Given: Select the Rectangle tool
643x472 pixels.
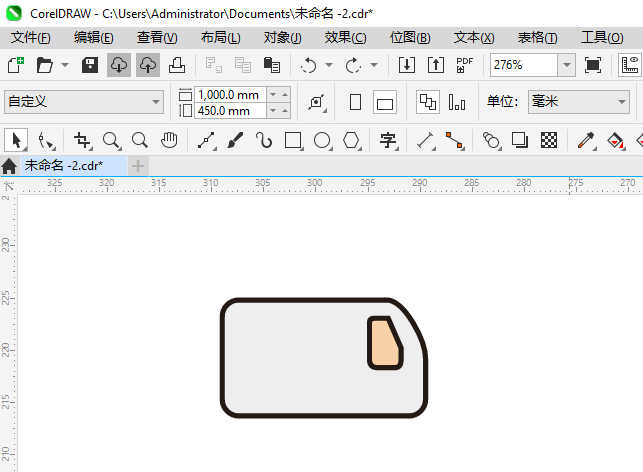Looking at the screenshot, I should tap(294, 140).
